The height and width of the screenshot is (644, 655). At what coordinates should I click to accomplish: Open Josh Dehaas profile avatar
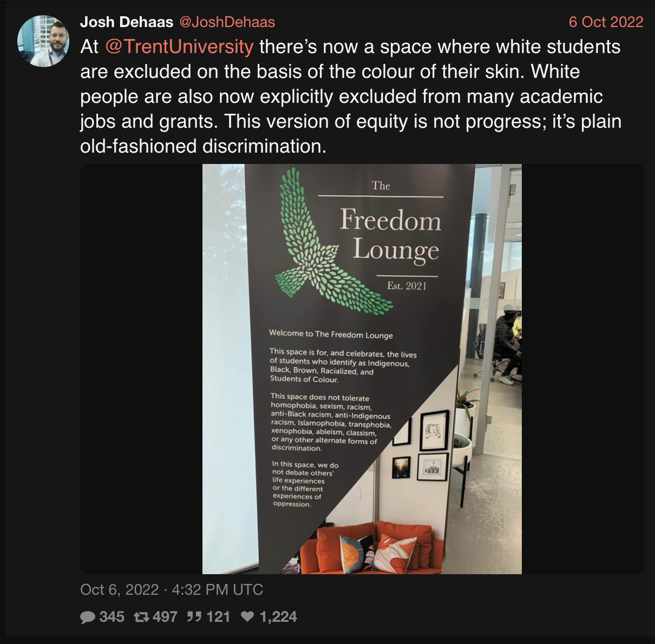click(43, 41)
